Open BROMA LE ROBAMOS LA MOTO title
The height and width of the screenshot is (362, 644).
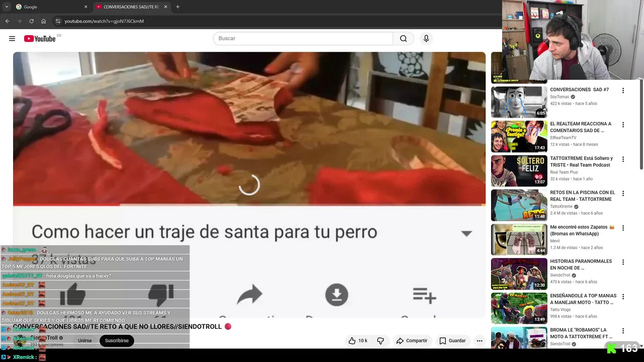[x=581, y=333]
